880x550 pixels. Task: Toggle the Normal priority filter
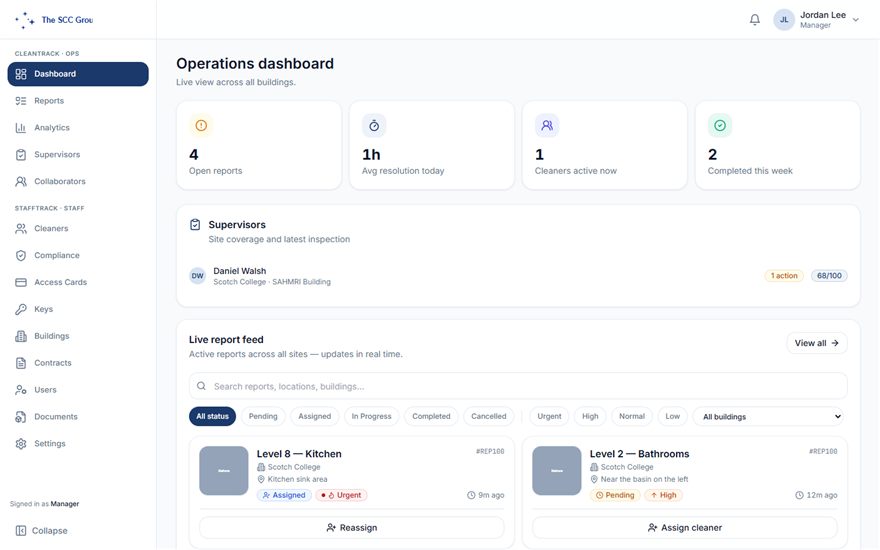[x=632, y=416]
